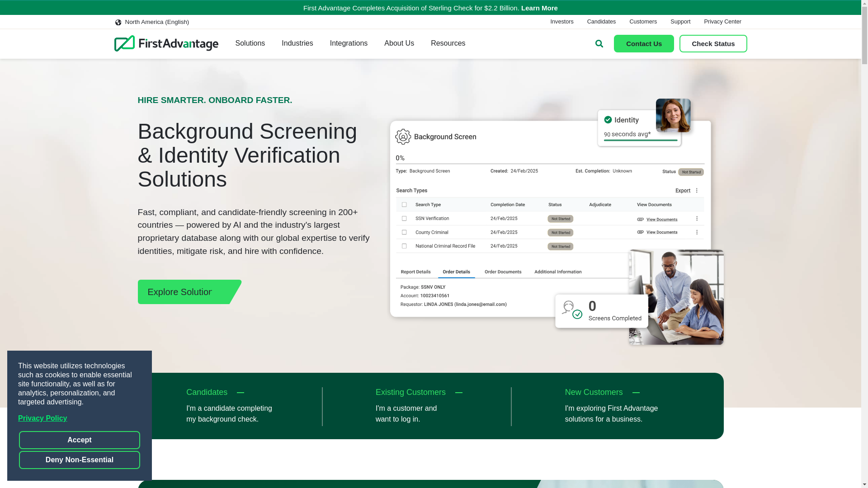Click Deny Non-Essential cookies button
868x488 pixels.
coord(80,460)
